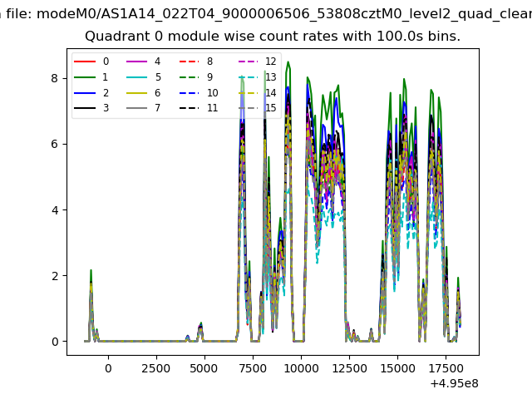
Task: Select the dashed green legend entry 9
Action: 191,77
